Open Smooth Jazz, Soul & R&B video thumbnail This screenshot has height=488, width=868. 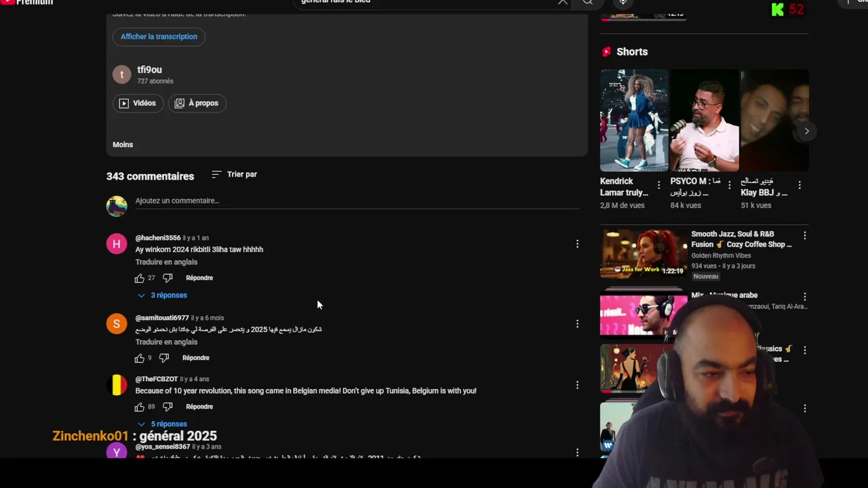tap(644, 253)
